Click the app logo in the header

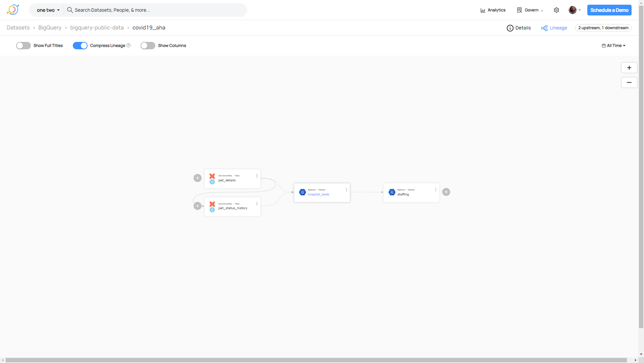tap(13, 10)
